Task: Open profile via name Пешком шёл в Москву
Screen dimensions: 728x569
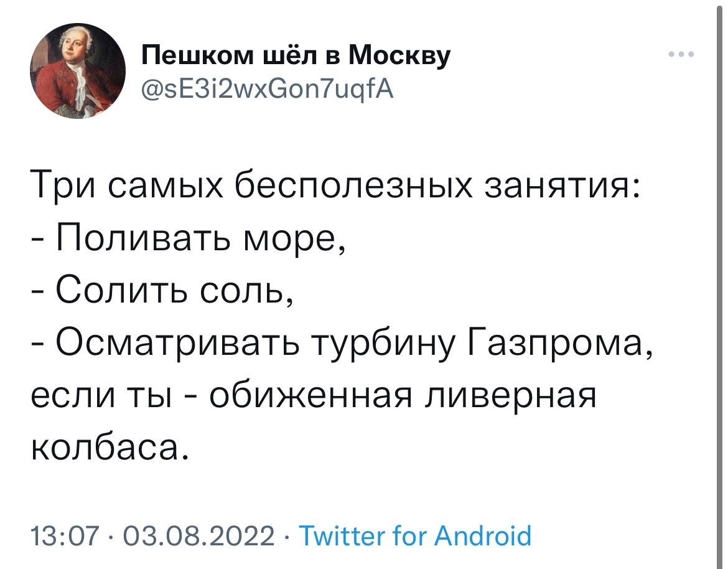Action: point(296,56)
